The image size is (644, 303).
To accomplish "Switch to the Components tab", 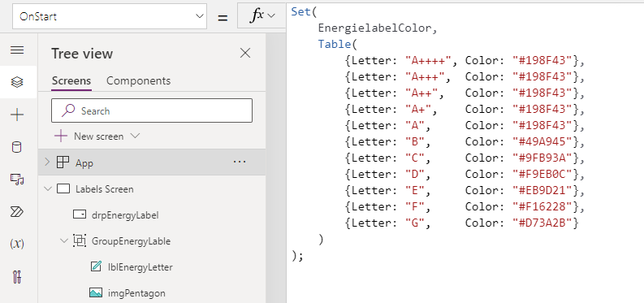I will click(138, 81).
